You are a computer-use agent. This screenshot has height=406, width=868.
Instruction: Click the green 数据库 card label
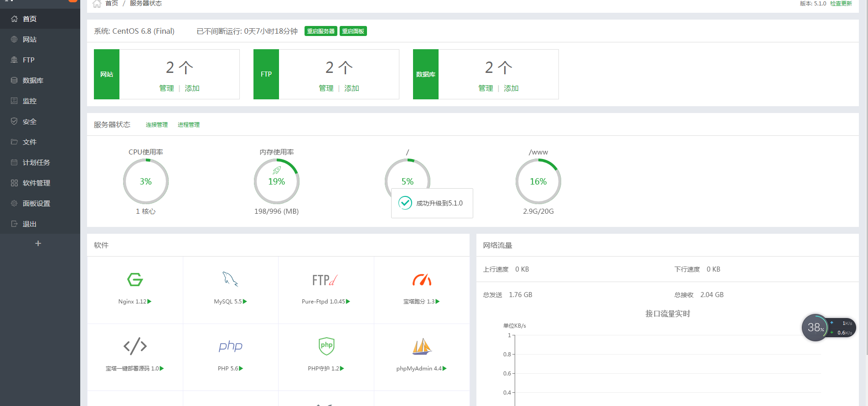click(x=426, y=74)
